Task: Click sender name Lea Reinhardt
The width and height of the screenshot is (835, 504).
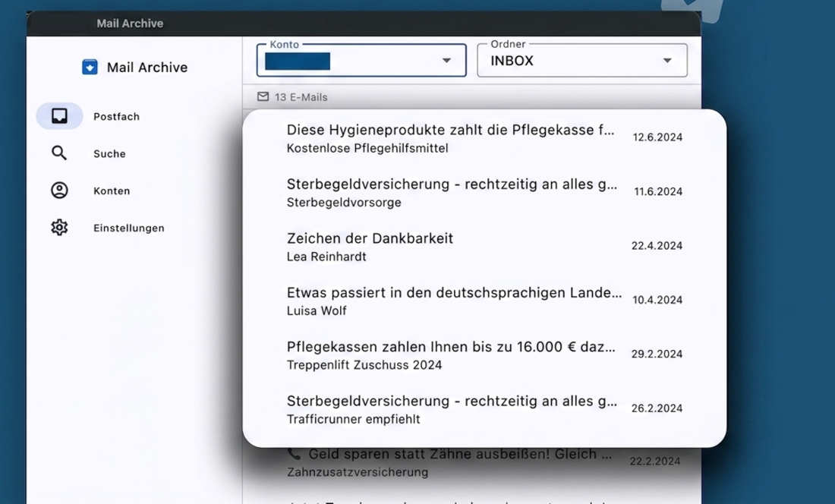Action: [x=326, y=257]
